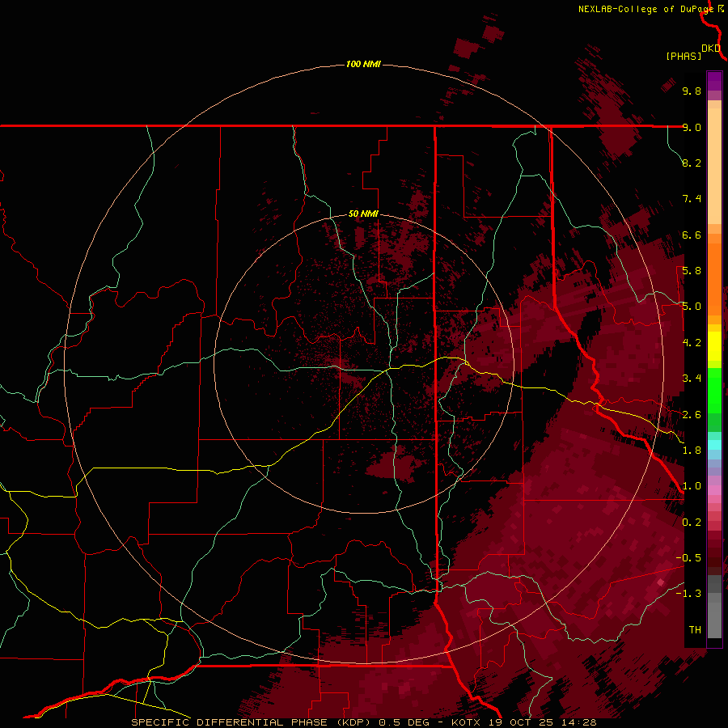Pick the purple swatch atop the color bar
728x728 pixels.
714,81
